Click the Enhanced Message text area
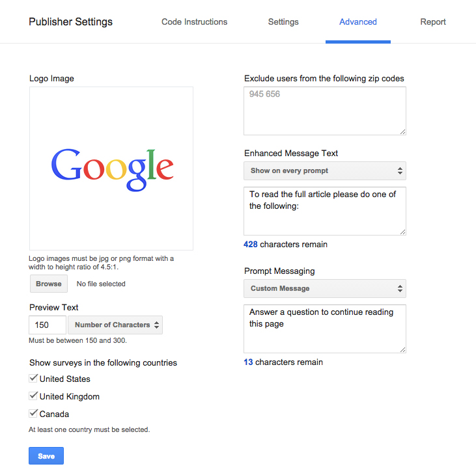This screenshot has width=476, height=473. point(325,211)
